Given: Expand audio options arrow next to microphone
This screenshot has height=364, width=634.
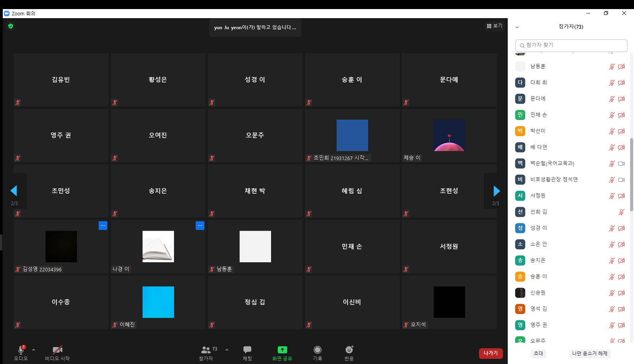Looking at the screenshot, I should pos(34,350).
